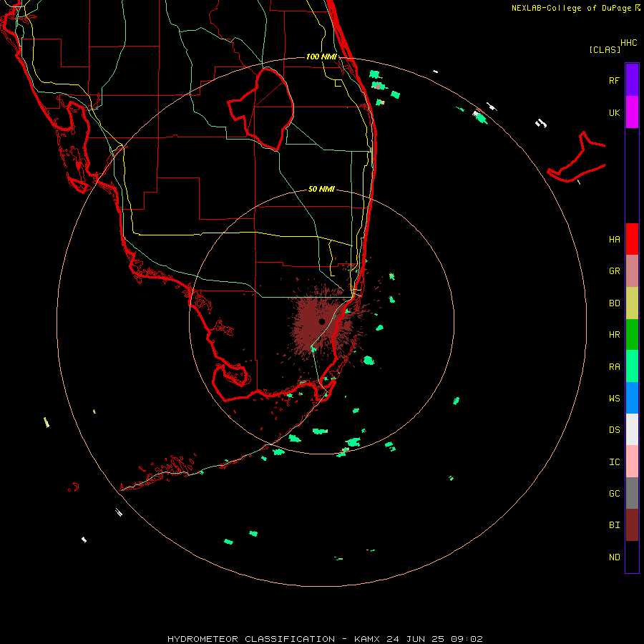Click the [CLAS] label
The image size is (644, 644).
click(x=605, y=50)
